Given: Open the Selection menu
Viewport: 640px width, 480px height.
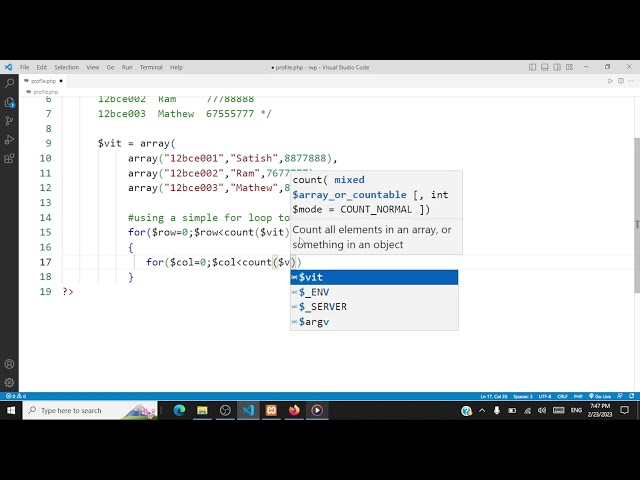Looking at the screenshot, I should pyautogui.click(x=67, y=67).
